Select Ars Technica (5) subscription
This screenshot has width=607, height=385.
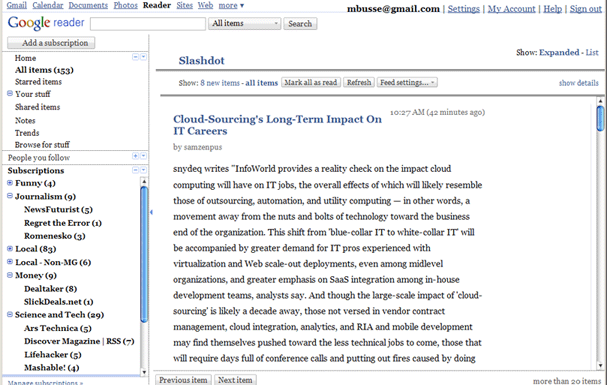click(x=58, y=328)
